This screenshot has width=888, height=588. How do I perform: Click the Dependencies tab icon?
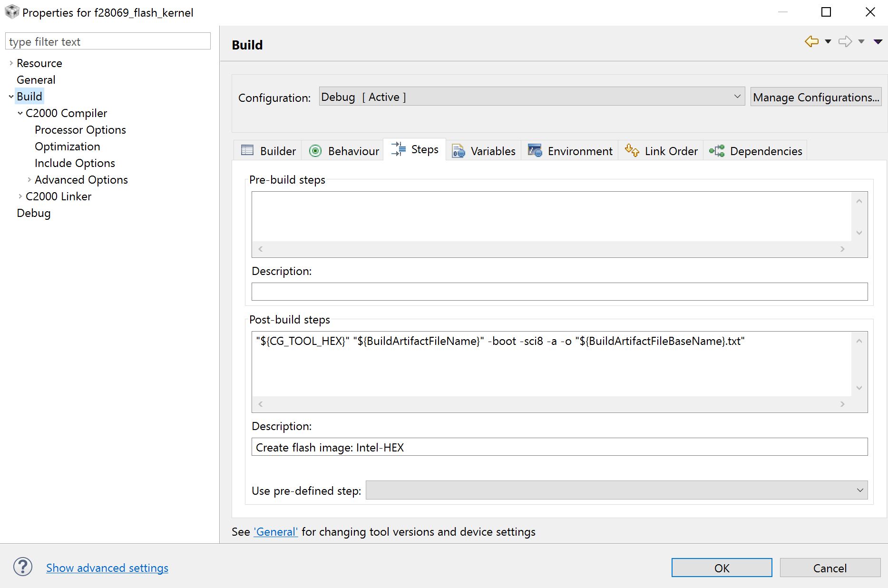717,151
